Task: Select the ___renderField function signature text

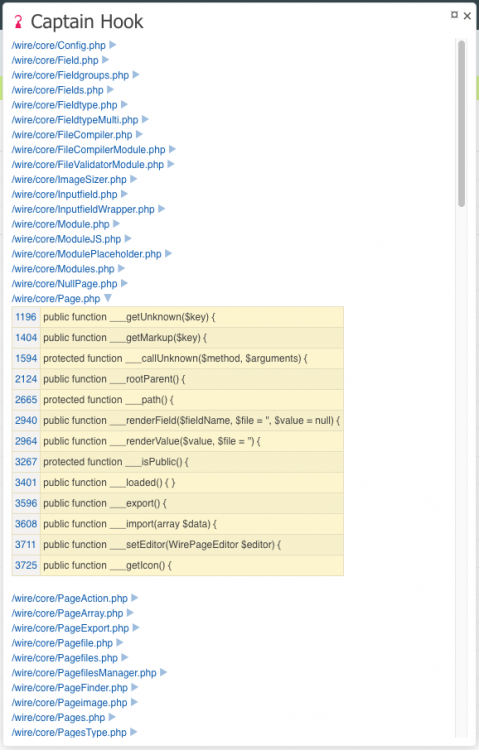Action: [191, 420]
